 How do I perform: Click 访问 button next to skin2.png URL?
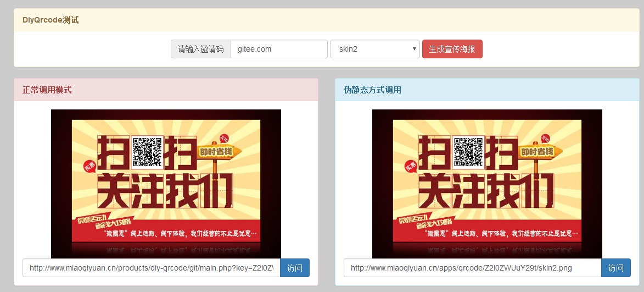click(616, 268)
